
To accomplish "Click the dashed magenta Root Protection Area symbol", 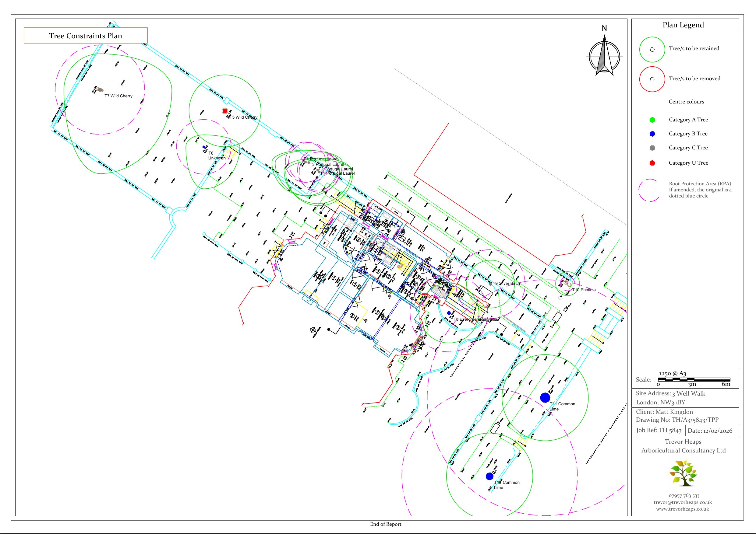I will pos(650,190).
